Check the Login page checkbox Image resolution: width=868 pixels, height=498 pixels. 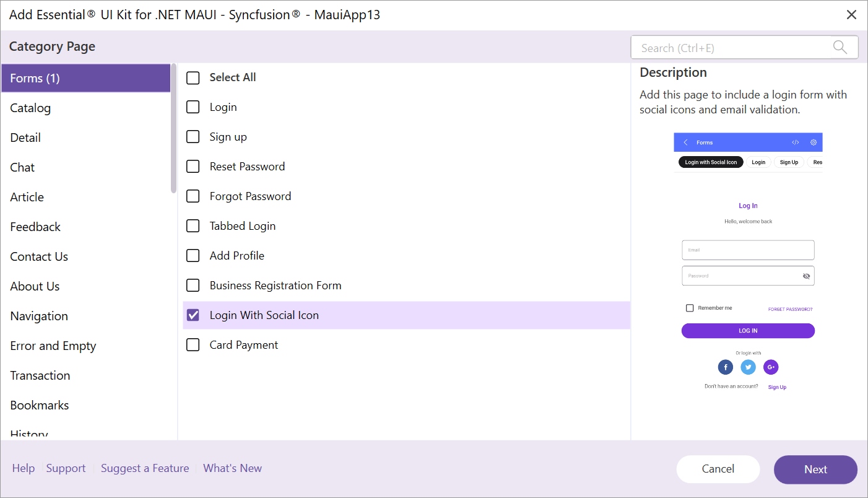pos(193,107)
